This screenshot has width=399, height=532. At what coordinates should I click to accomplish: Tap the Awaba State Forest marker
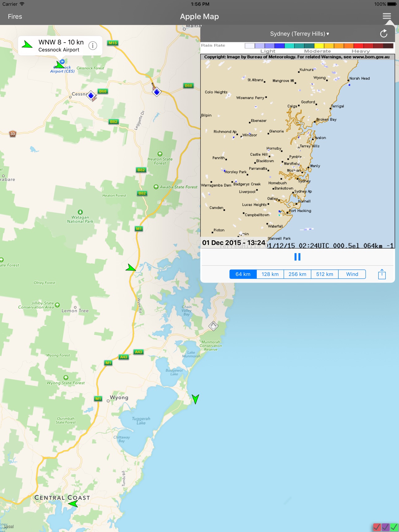[x=156, y=187]
